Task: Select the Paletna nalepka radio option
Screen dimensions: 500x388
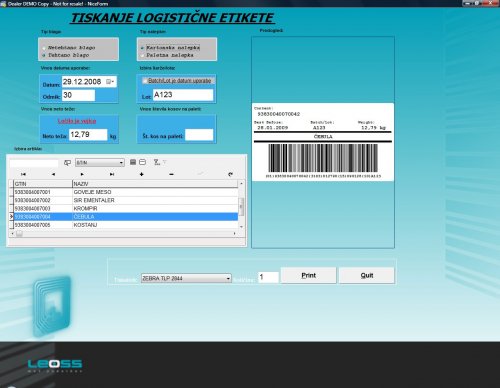Action: click(142, 56)
